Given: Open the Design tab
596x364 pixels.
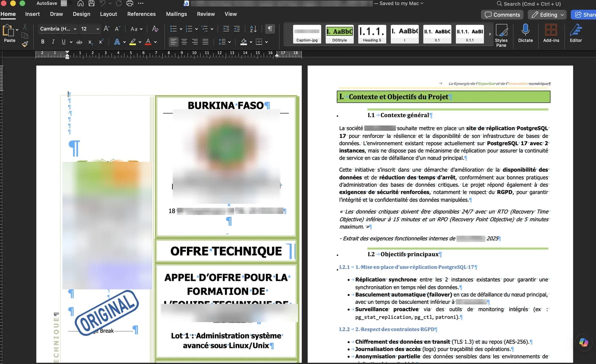Looking at the screenshot, I should click(82, 14).
